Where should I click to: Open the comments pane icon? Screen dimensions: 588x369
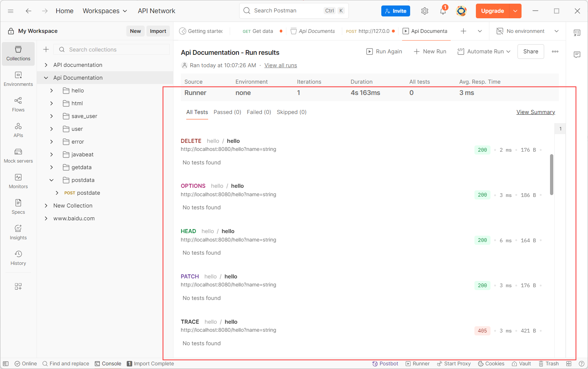tap(577, 55)
